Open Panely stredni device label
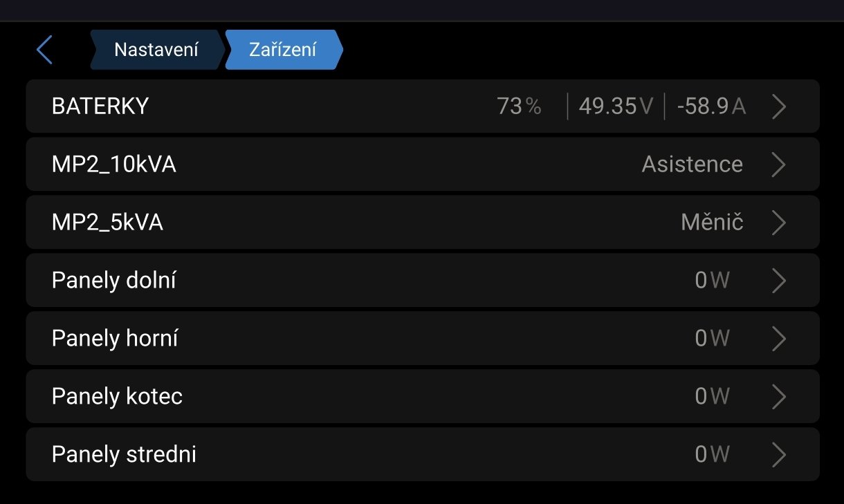The image size is (844, 504). (124, 454)
